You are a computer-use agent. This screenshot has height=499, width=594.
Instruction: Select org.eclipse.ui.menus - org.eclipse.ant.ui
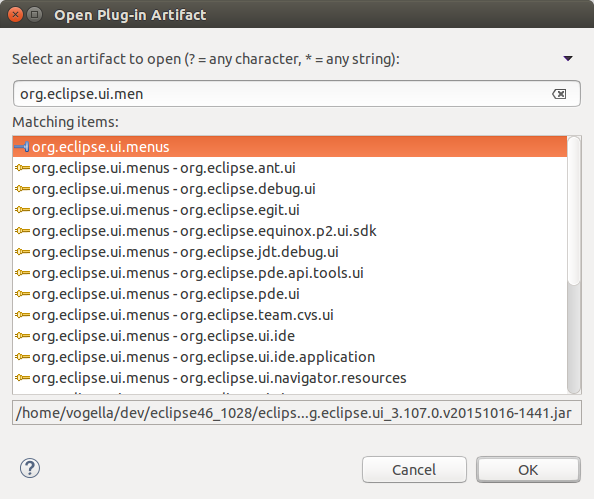290,167
